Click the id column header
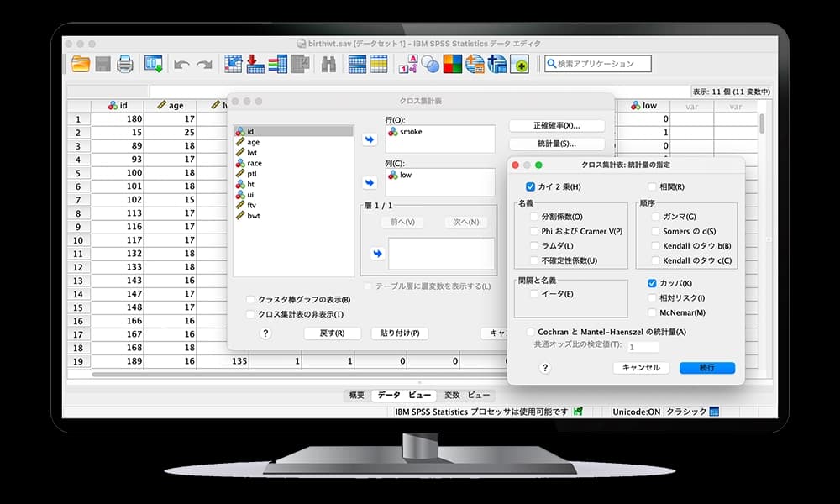Viewport: 840px width, 504px height. (118, 106)
